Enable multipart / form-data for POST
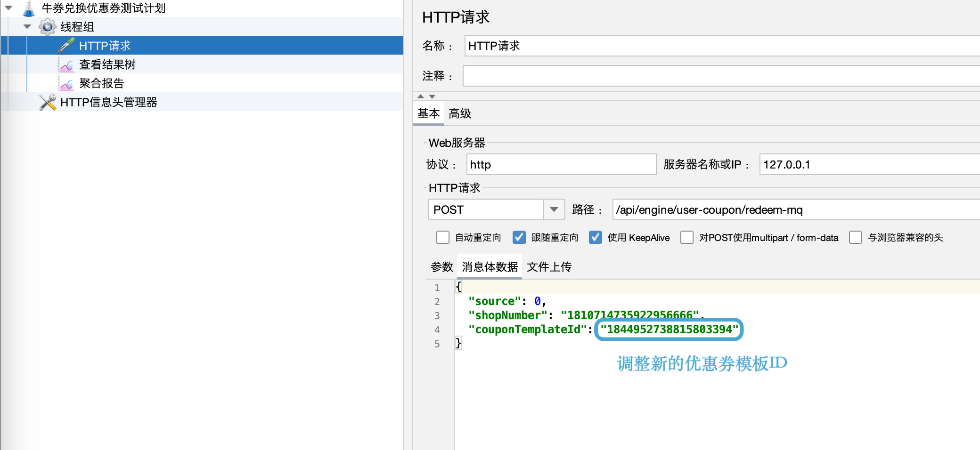Screen dimensions: 980x450 [x=686, y=237]
